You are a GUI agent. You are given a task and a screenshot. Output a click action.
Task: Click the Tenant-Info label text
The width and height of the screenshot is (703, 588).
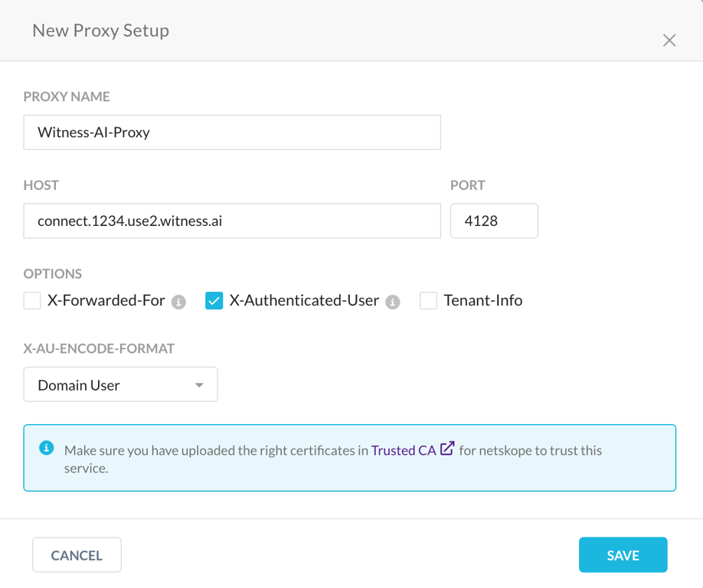482,301
